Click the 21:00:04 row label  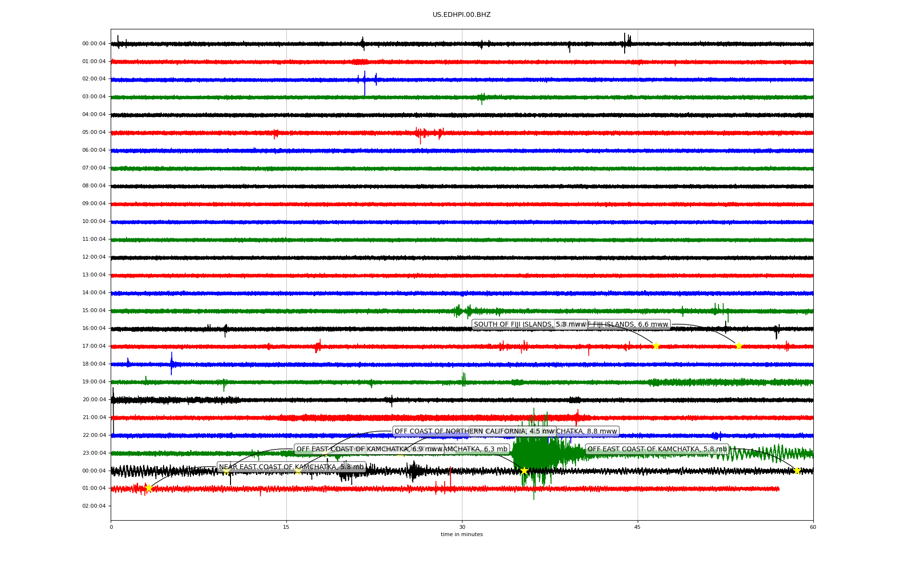point(94,418)
